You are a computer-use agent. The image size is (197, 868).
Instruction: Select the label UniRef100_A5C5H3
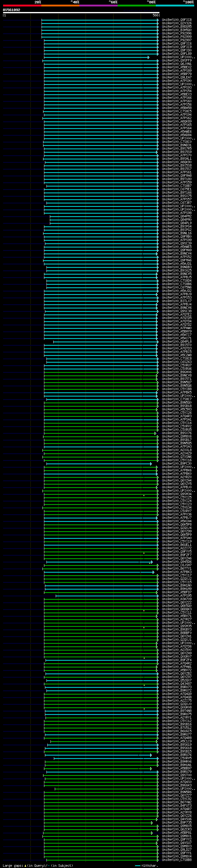[x=176, y=410]
